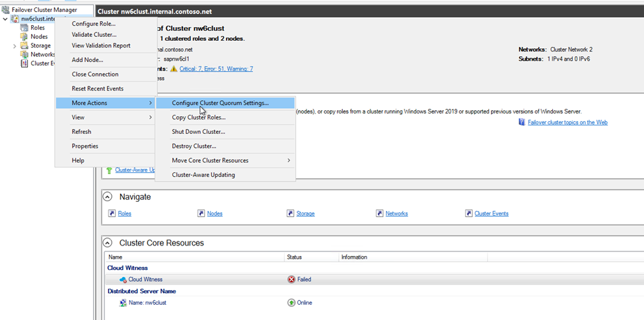Click the Distributed Server Name group heading
Viewport: 644px width, 320px height.
142,291
